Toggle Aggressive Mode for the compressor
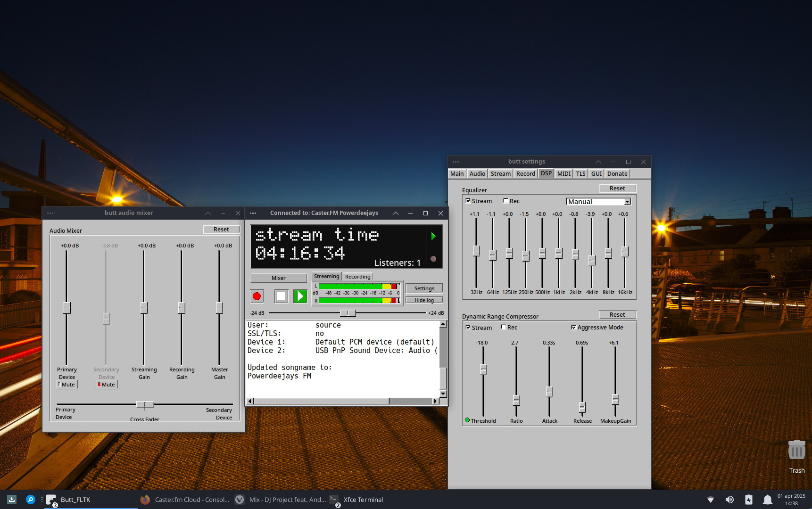The height and width of the screenshot is (509, 812). pos(574,328)
